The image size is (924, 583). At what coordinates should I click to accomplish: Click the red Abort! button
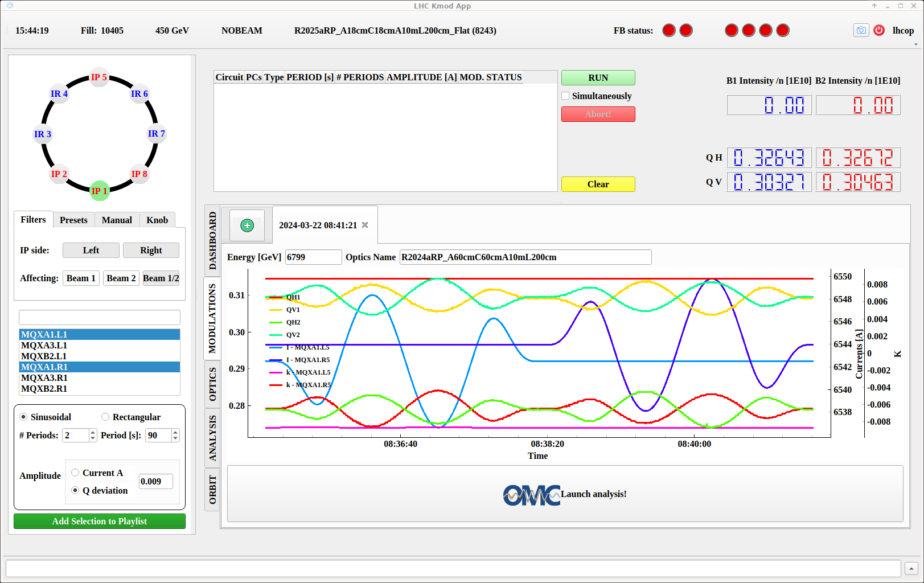598,114
